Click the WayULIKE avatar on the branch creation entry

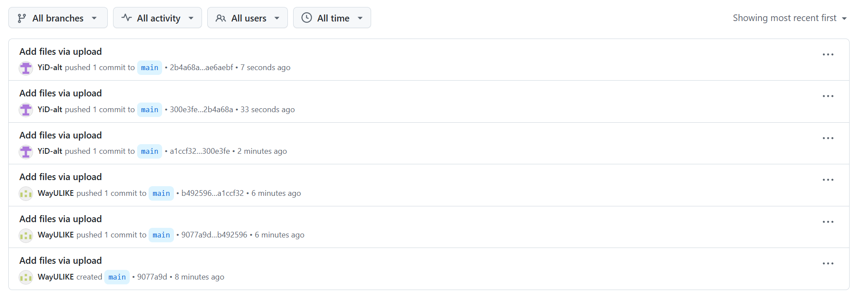click(x=26, y=277)
